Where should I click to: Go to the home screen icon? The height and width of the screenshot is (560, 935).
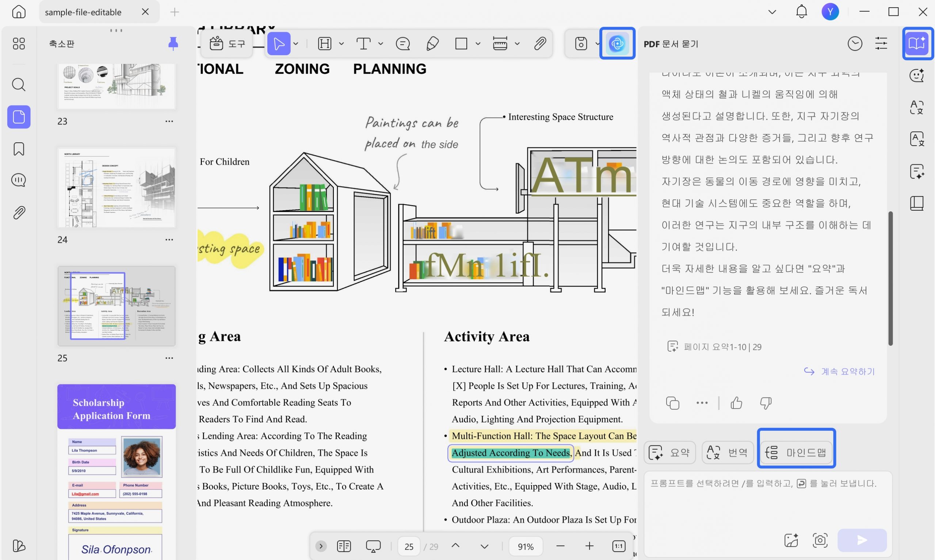(19, 12)
